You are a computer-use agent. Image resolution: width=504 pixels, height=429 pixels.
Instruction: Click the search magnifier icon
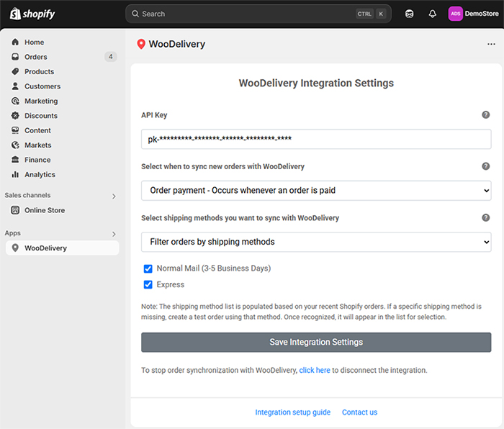click(x=135, y=14)
